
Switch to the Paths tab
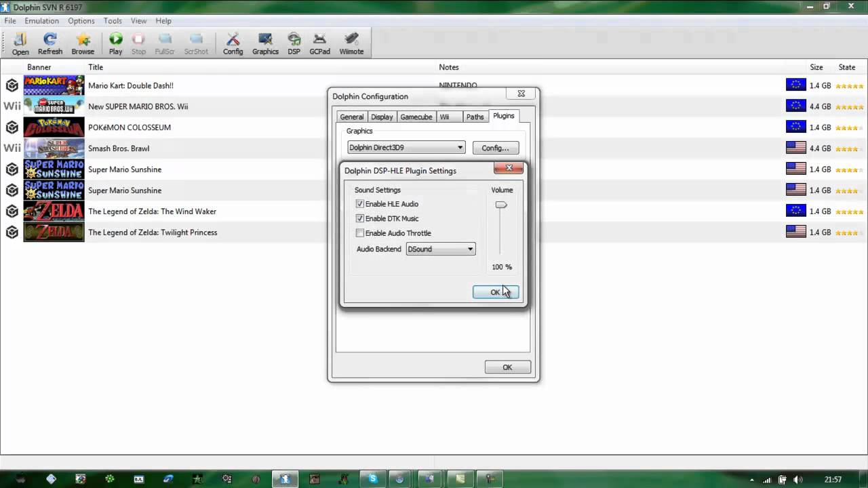tap(475, 117)
